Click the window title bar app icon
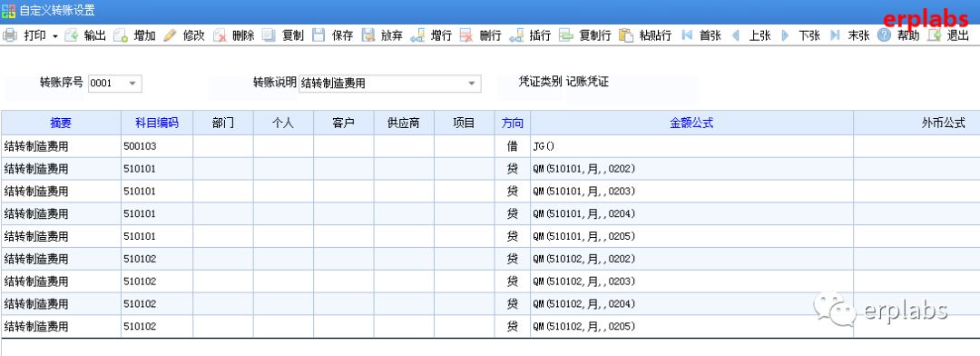The image size is (980, 356). (8, 11)
